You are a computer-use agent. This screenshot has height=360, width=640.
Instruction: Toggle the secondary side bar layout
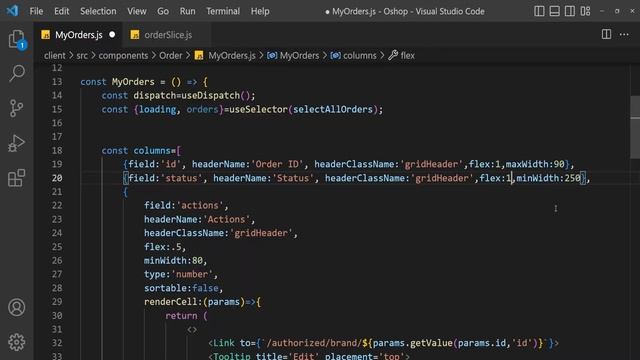point(570,11)
